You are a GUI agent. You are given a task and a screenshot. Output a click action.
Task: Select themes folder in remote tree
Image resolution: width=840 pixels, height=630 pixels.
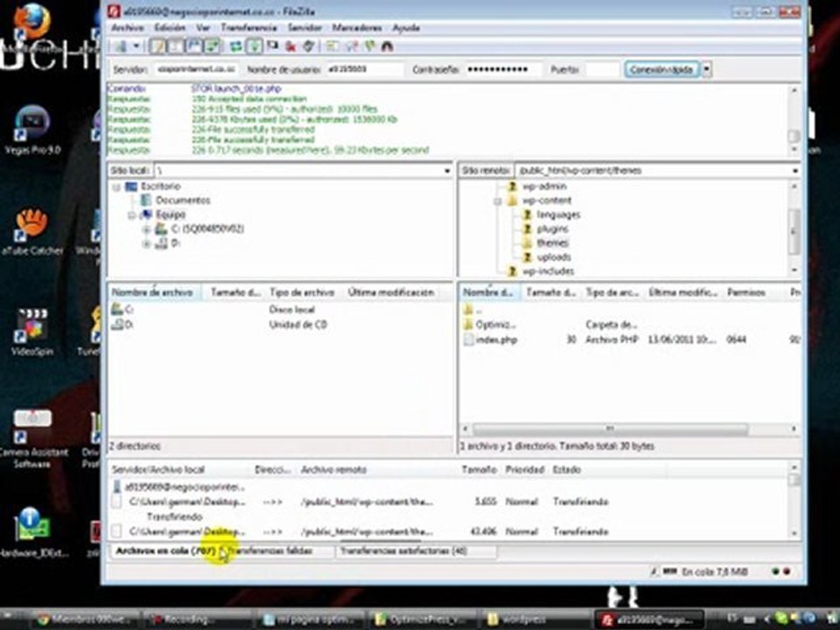[552, 242]
